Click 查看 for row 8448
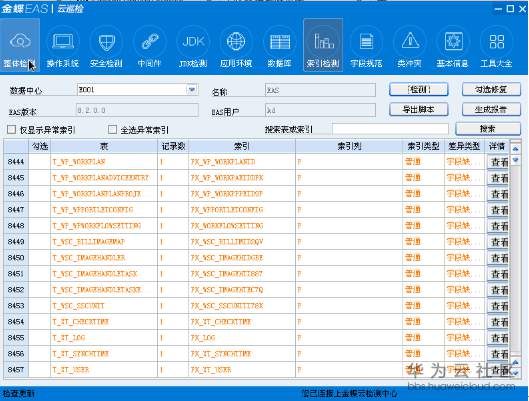529x401 pixels. pyautogui.click(x=498, y=226)
